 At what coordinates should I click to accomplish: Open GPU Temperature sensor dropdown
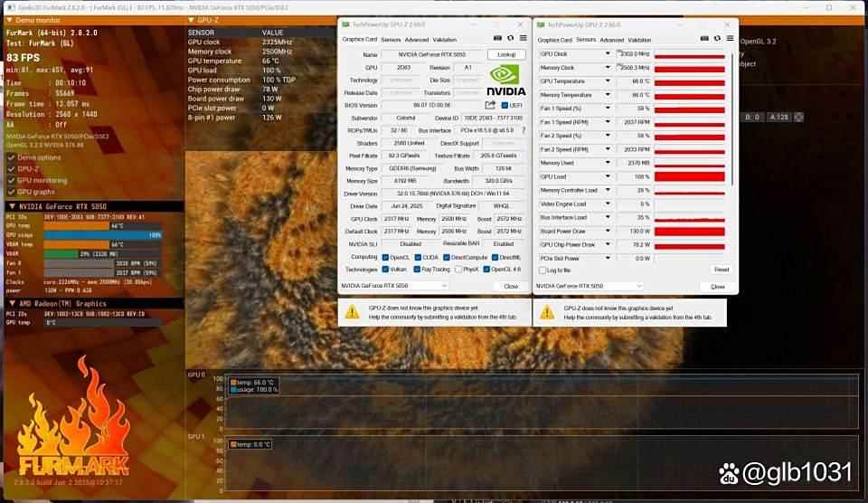tap(608, 81)
